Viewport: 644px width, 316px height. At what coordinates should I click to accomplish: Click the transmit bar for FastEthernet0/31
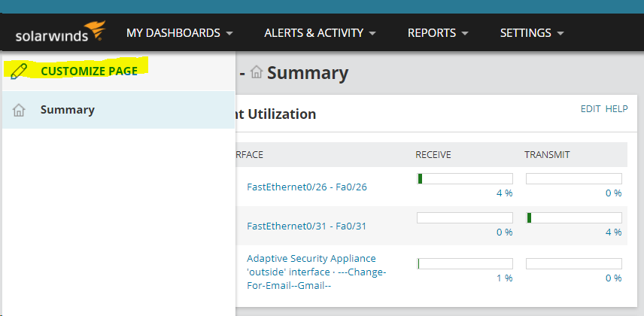pos(574,217)
